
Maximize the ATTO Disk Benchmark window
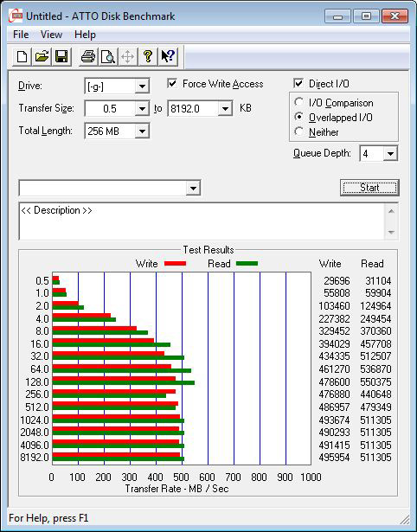(x=366, y=16)
